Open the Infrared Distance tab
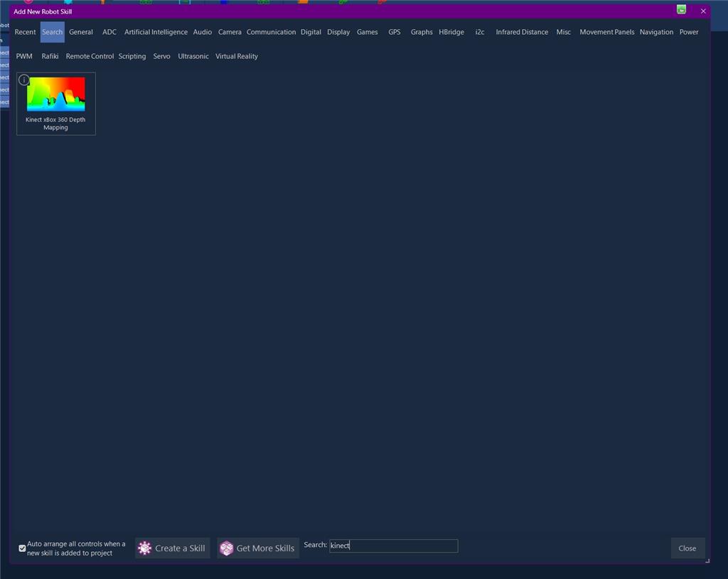The height and width of the screenshot is (579, 728). point(522,32)
